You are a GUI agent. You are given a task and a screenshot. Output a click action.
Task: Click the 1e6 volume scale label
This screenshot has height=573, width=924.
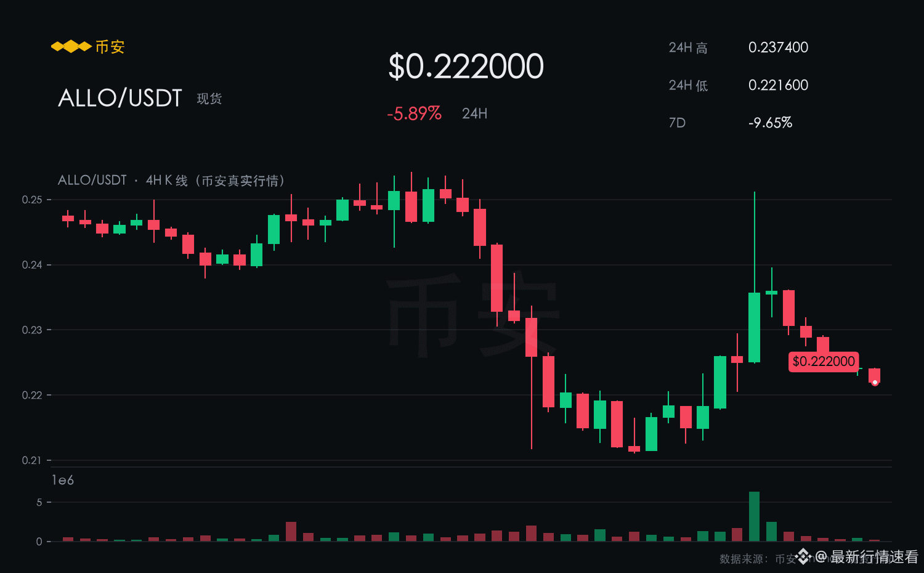coord(62,480)
